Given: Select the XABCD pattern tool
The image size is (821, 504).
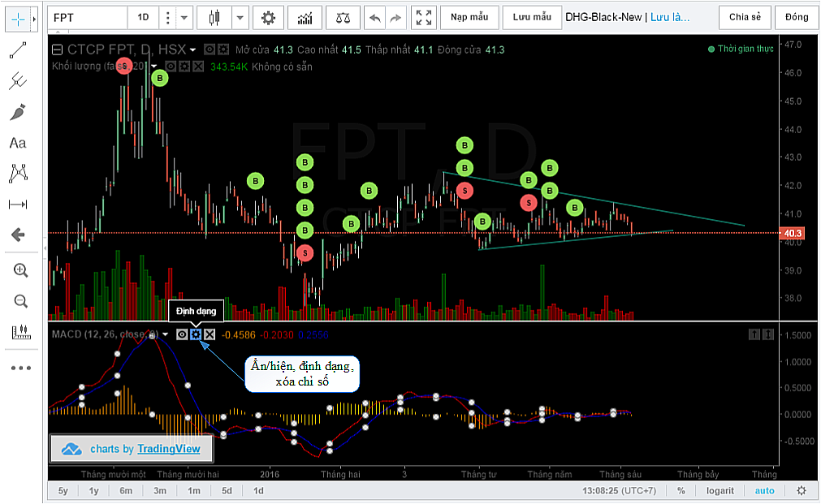Looking at the screenshot, I should click(18, 173).
